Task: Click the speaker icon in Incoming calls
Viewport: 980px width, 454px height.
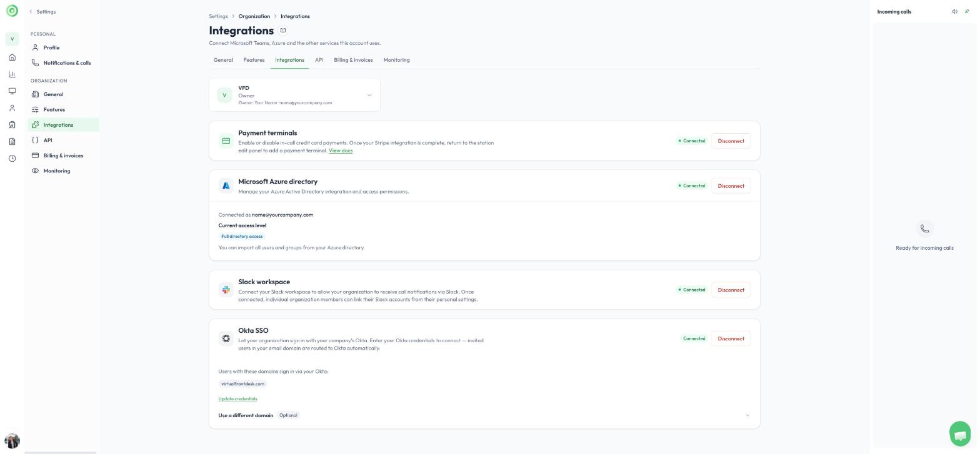Action: [954, 12]
